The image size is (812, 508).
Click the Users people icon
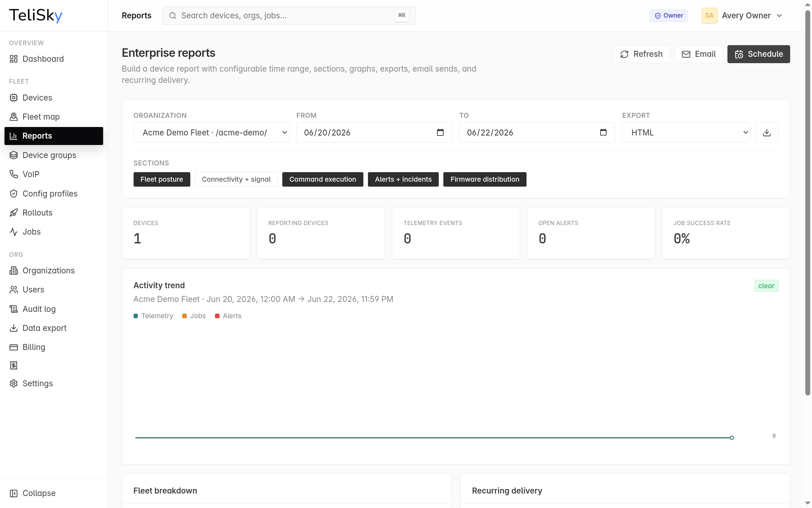(x=14, y=290)
